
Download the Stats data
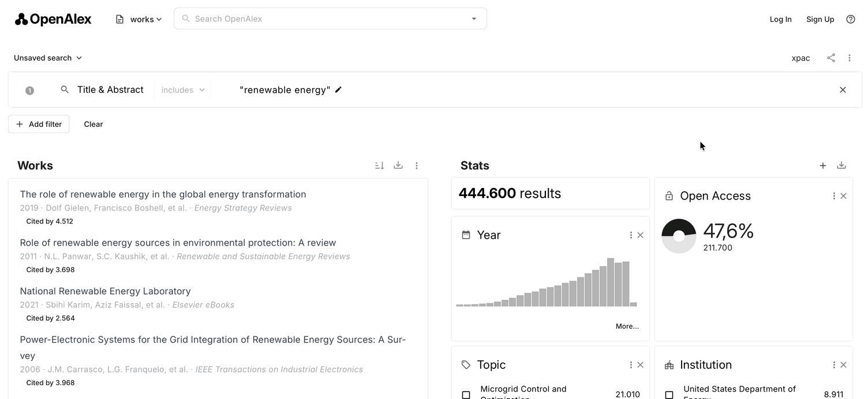(x=841, y=165)
